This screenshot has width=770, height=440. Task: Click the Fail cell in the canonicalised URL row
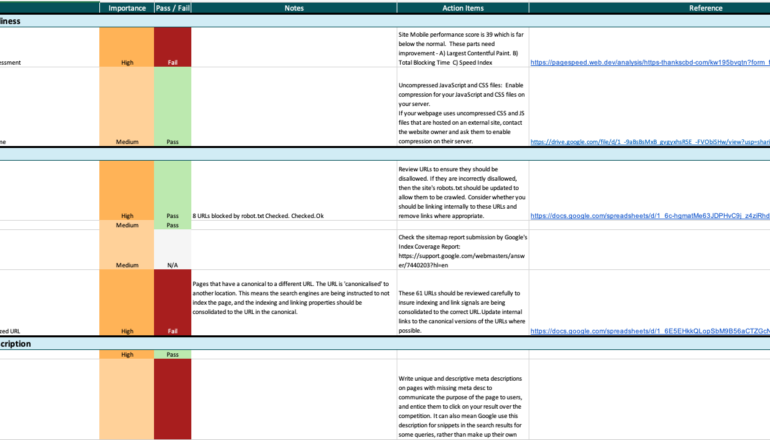[172, 303]
